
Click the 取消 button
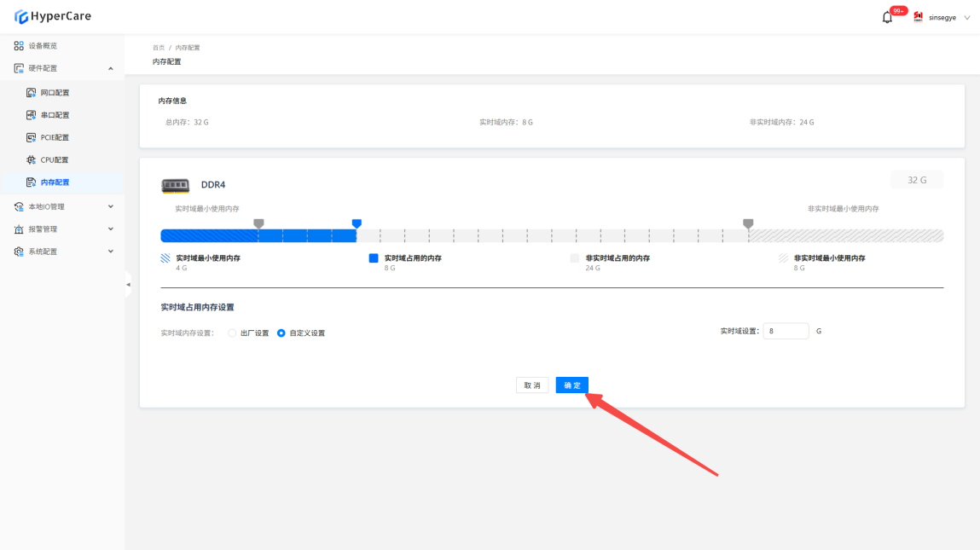coord(532,385)
